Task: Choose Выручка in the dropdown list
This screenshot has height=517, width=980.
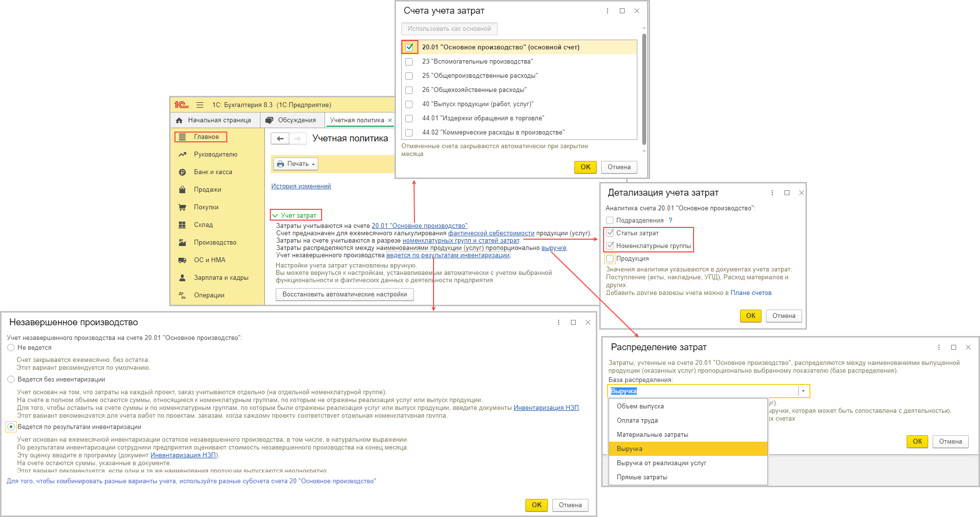Action: click(x=688, y=449)
